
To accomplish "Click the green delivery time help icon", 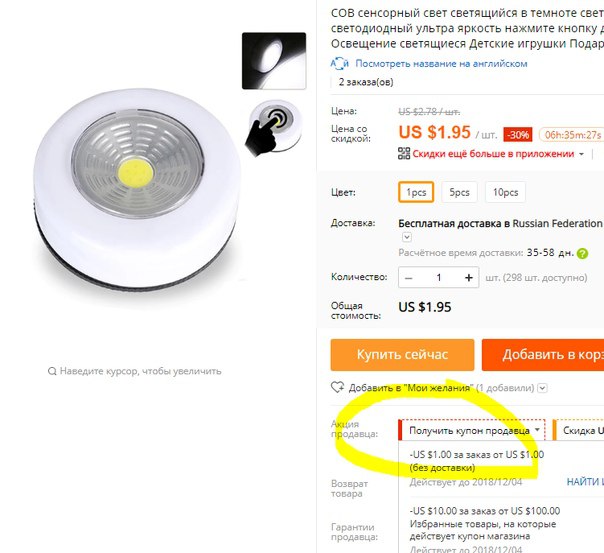I will tap(582, 254).
